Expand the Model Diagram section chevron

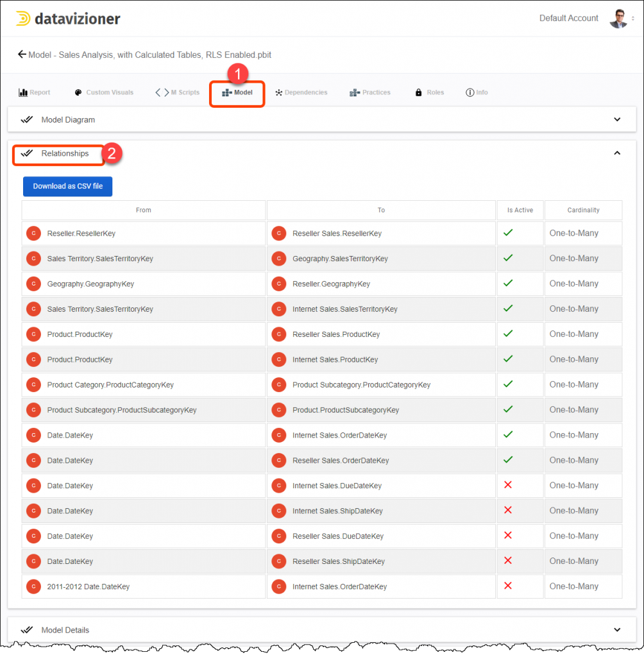tap(617, 119)
